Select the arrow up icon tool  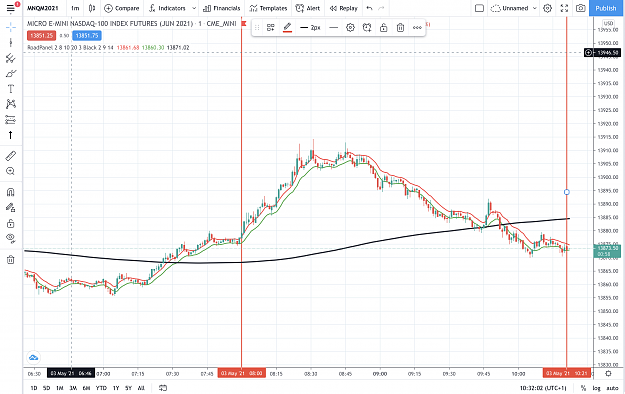pyautogui.click(x=11, y=135)
